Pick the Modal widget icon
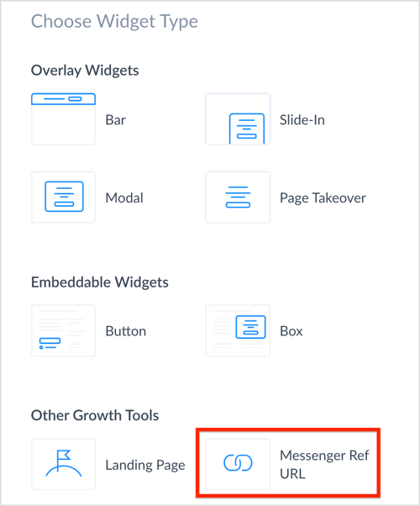This screenshot has width=420, height=506. point(63,197)
